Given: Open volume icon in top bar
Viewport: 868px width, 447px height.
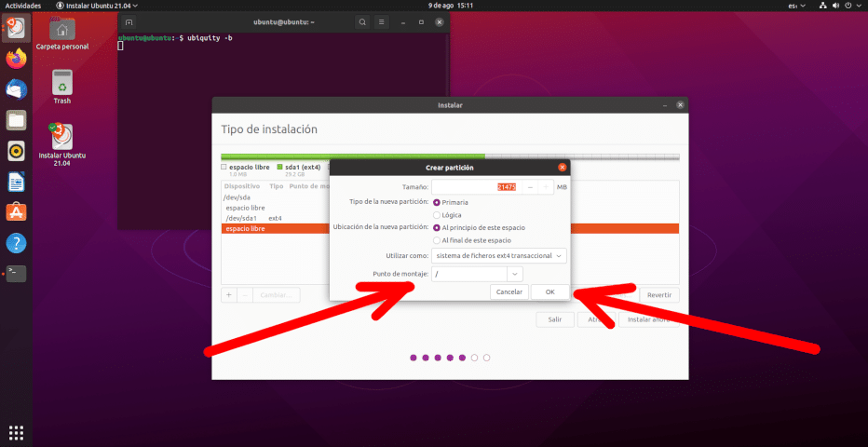Looking at the screenshot, I should click(837, 6).
